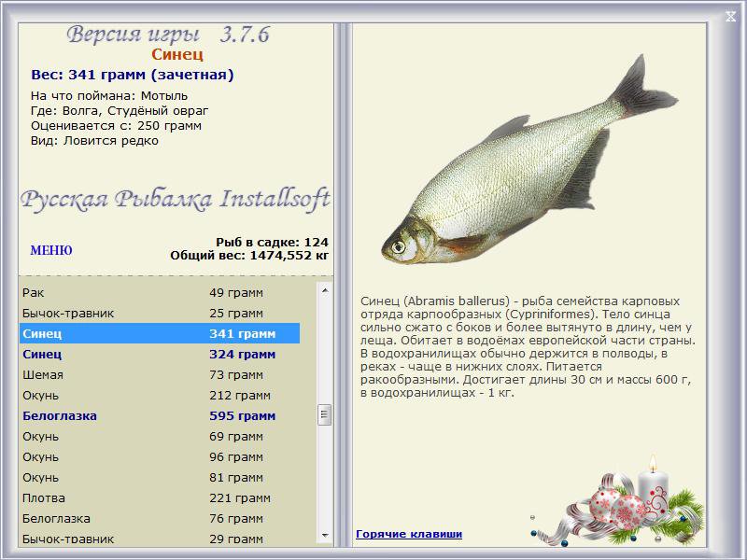The height and width of the screenshot is (560, 747).
Task: Click the Вес: 341 грамм (зачетная) line
Action: (133, 75)
